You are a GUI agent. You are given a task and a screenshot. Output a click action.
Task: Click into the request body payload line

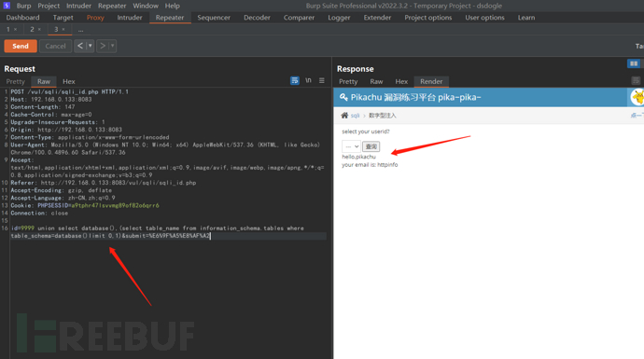click(168, 232)
